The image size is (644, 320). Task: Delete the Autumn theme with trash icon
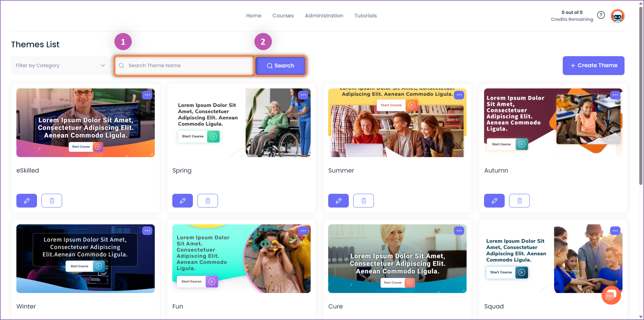tap(519, 201)
